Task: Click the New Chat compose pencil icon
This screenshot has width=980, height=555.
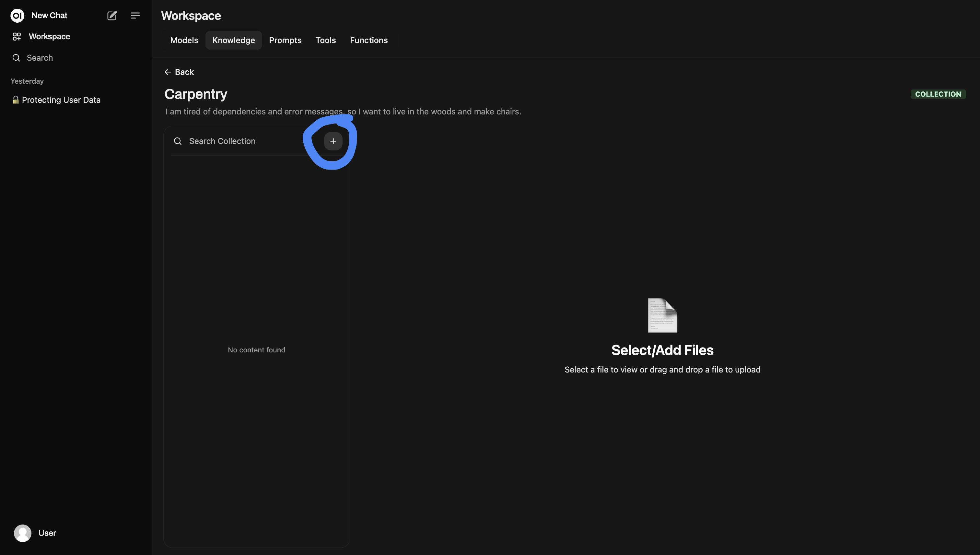Action: click(111, 16)
